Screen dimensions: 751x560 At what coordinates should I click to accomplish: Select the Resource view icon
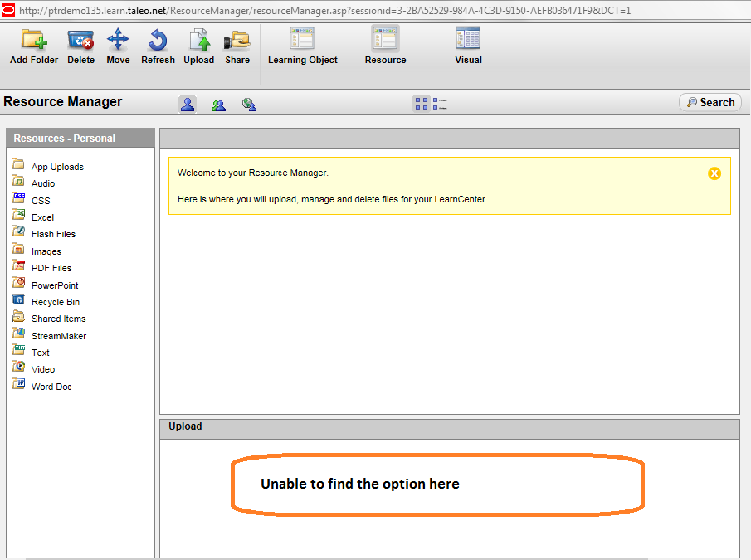(x=386, y=38)
